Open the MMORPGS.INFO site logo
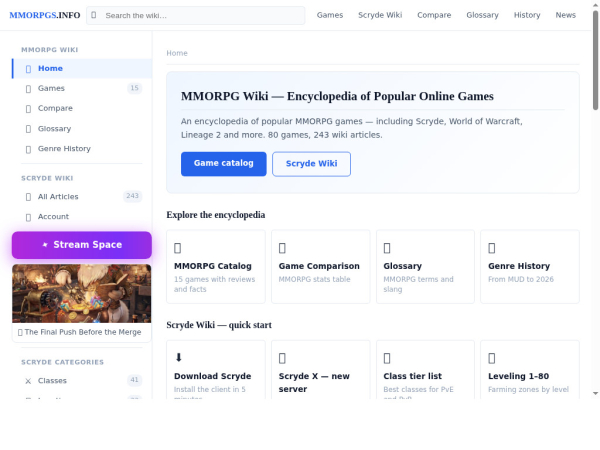 tap(45, 15)
